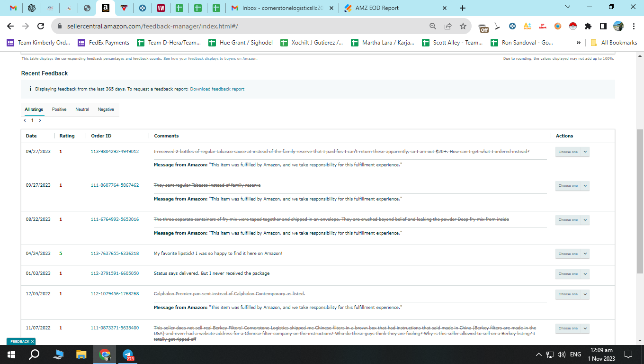Go to next feedback page arrow
This screenshot has height=364, width=644.
[40, 120]
